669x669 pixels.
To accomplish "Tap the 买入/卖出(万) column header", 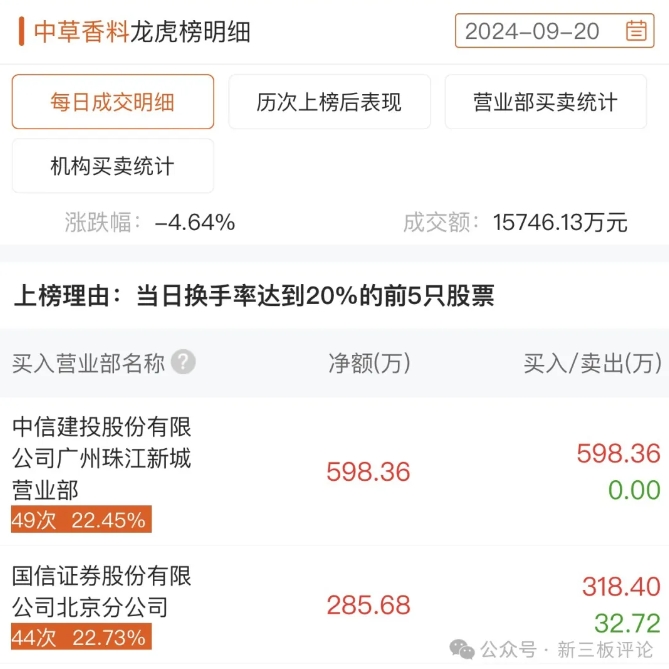I will 593,363.
